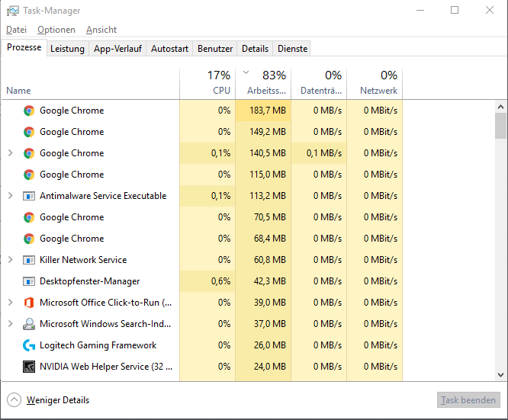Sort processes by CPU column header
The height and width of the screenshot is (420, 508).
point(207,83)
